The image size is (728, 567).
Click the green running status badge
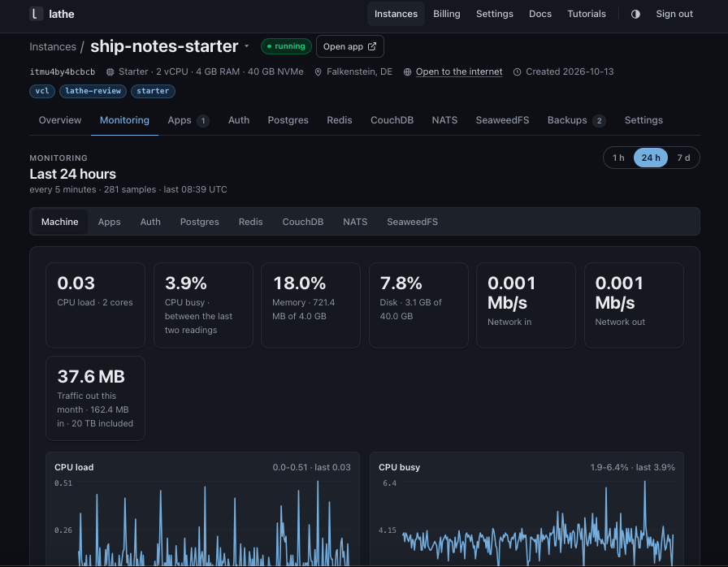coord(286,46)
